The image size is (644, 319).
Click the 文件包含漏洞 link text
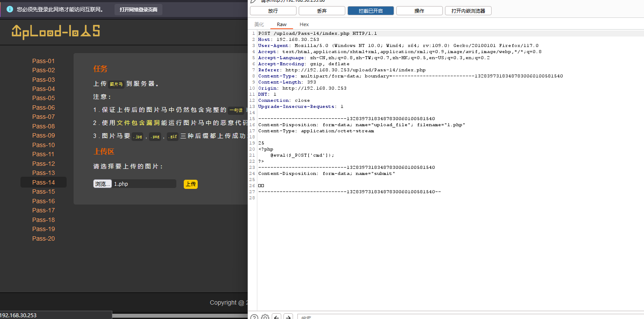pos(138,123)
